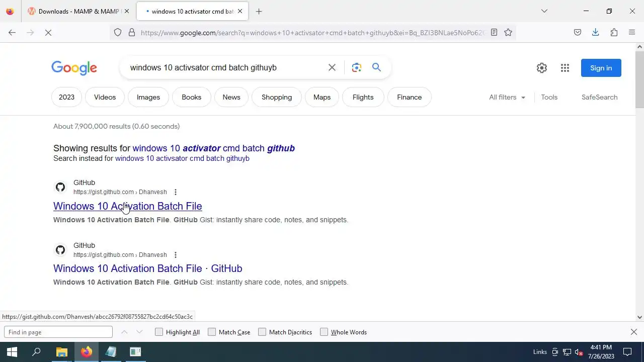Image resolution: width=644 pixels, height=362 pixels.
Task: Click the taskbar search magnifier
Action: tap(36, 352)
